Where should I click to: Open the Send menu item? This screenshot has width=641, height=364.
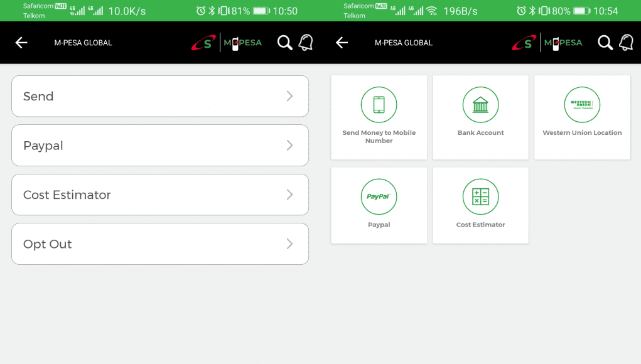(x=160, y=96)
